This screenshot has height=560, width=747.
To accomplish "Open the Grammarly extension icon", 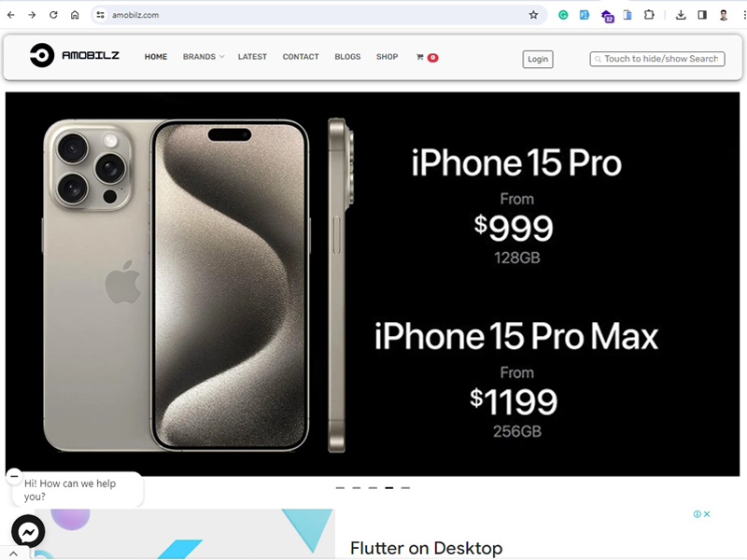I will [x=563, y=15].
